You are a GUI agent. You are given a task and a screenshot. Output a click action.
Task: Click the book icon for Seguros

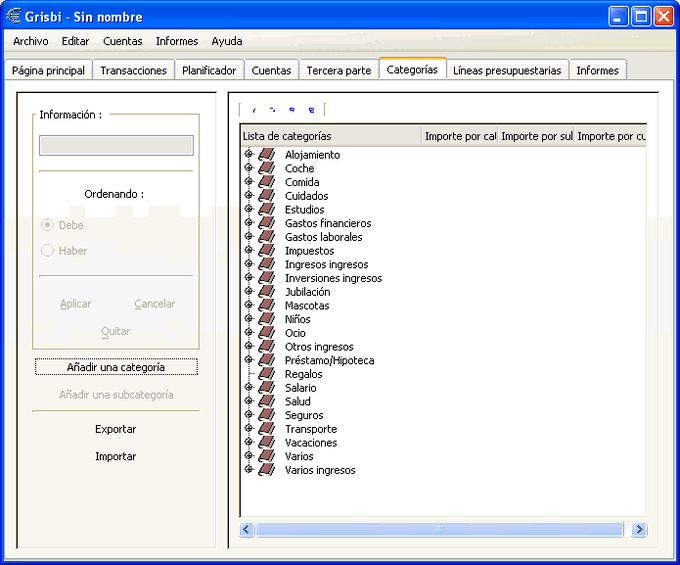click(267, 415)
